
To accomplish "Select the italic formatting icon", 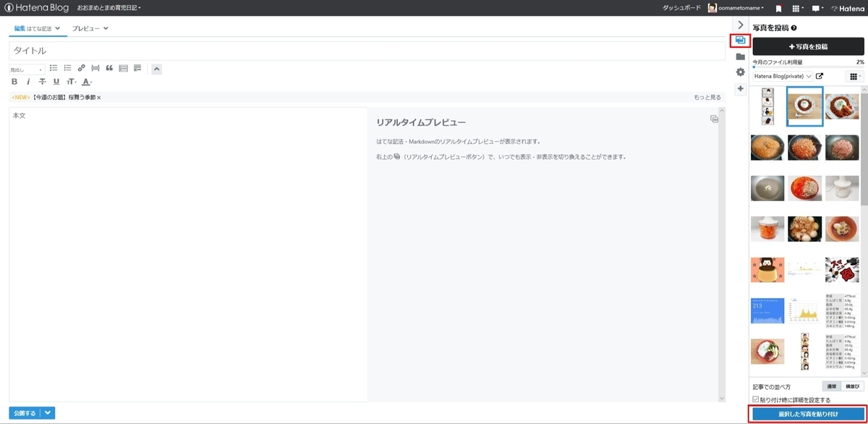I will pos(29,81).
